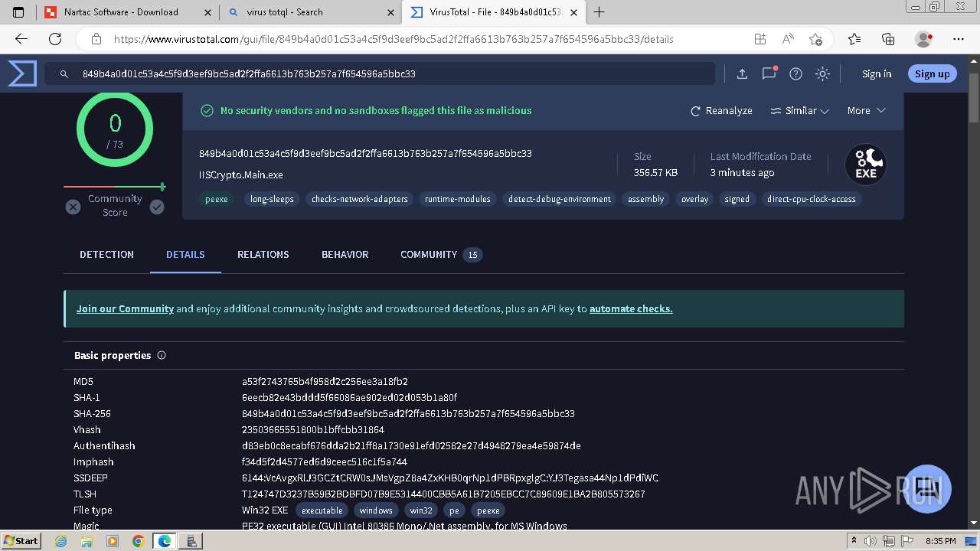Viewport: 980px width, 551px height.
Task: Open the automate checks link
Action: [631, 308]
